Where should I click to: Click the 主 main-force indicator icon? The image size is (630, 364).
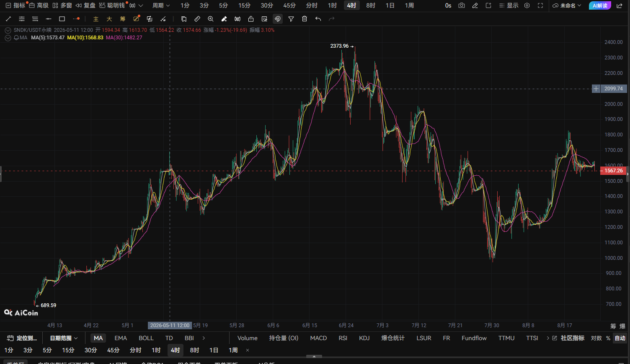(x=96, y=19)
